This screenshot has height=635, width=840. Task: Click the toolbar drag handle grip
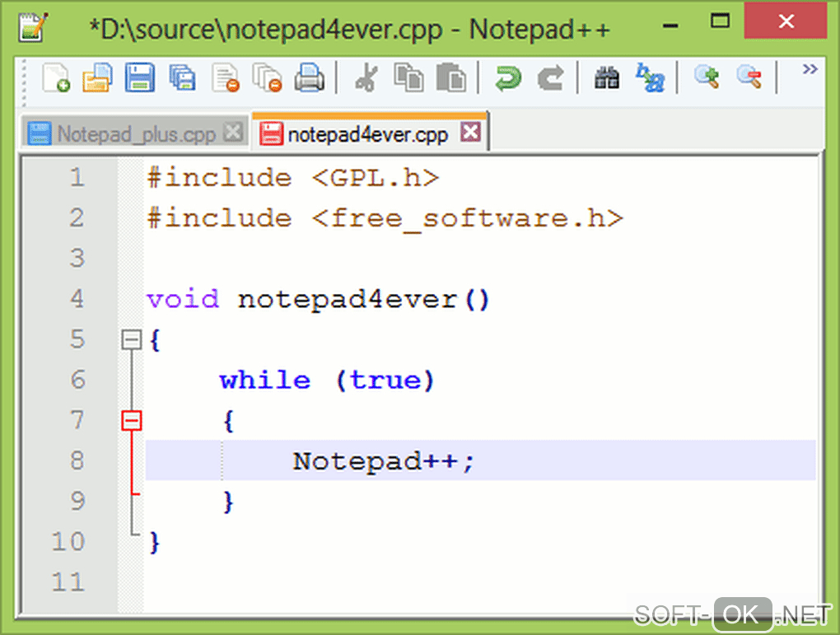pos(24,83)
